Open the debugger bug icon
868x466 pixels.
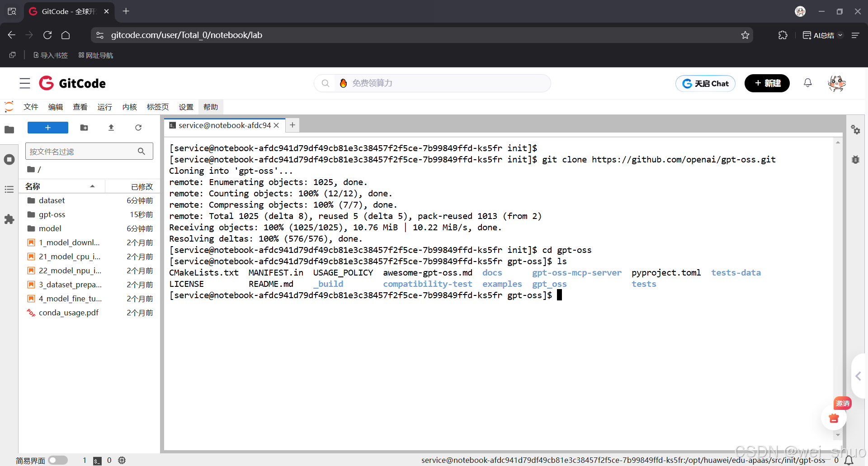click(x=855, y=159)
